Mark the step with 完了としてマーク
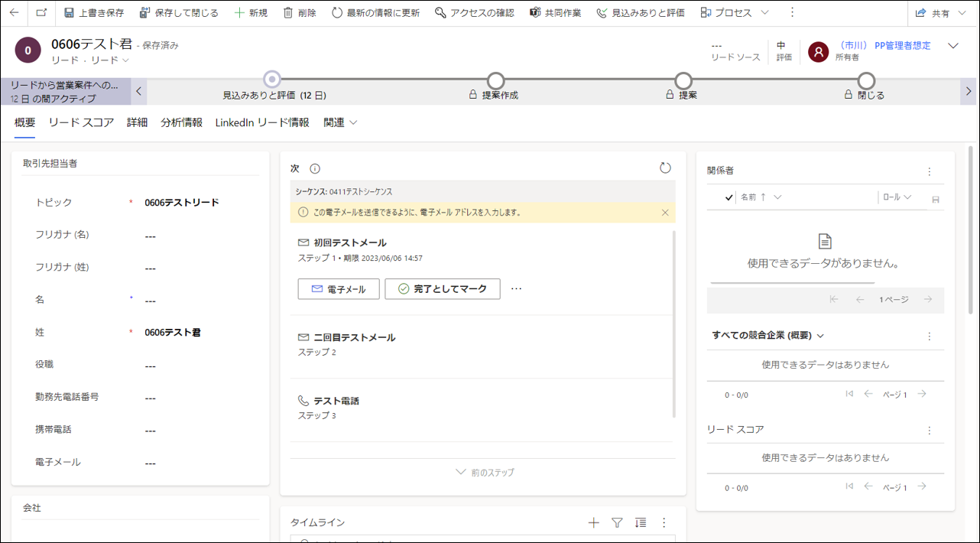 tap(443, 289)
